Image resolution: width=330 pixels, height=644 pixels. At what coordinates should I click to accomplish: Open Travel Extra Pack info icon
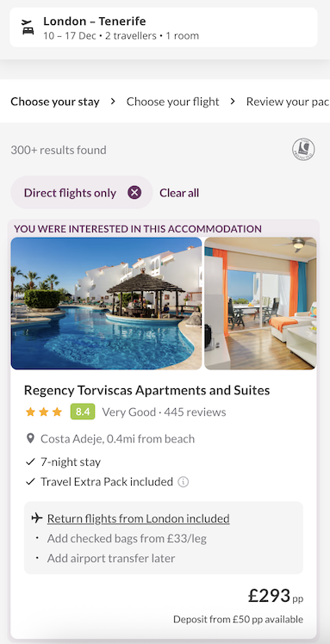pos(184,481)
